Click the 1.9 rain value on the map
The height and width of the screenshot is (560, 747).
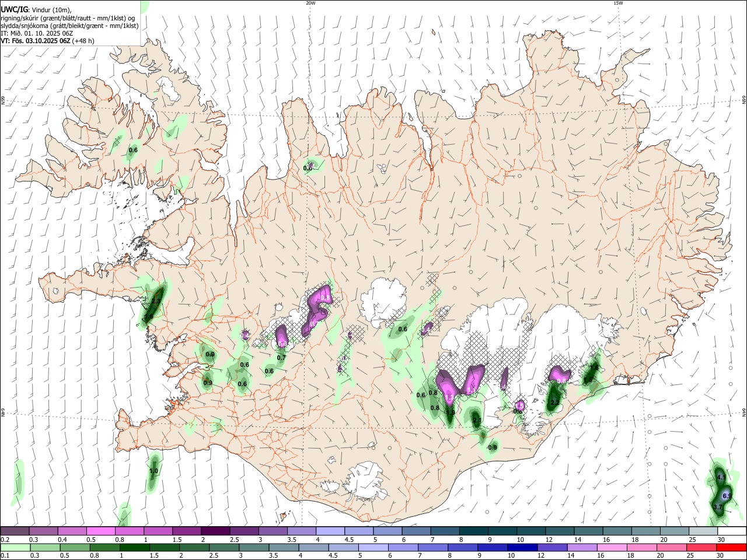(450, 412)
